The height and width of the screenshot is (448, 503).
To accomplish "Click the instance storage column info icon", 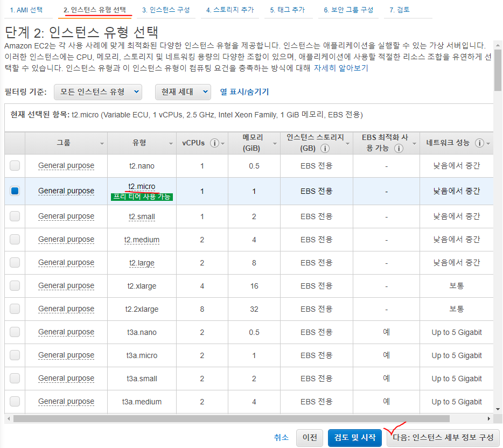I will [x=325, y=149].
